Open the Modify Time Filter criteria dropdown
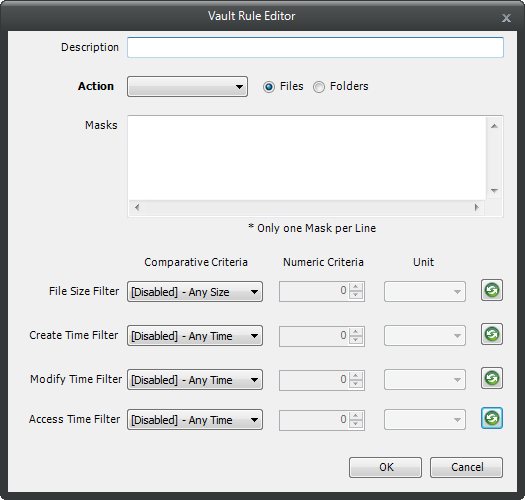The image size is (525, 500). tap(195, 380)
